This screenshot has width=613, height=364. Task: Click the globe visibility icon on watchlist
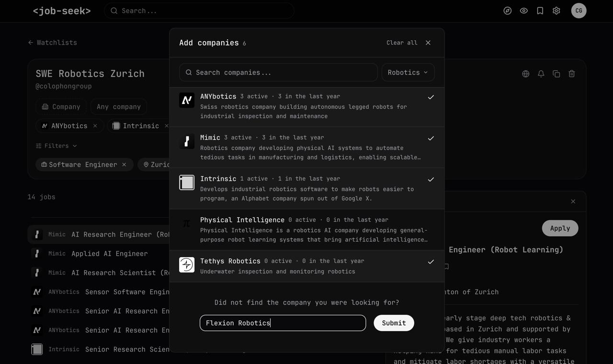click(x=526, y=74)
